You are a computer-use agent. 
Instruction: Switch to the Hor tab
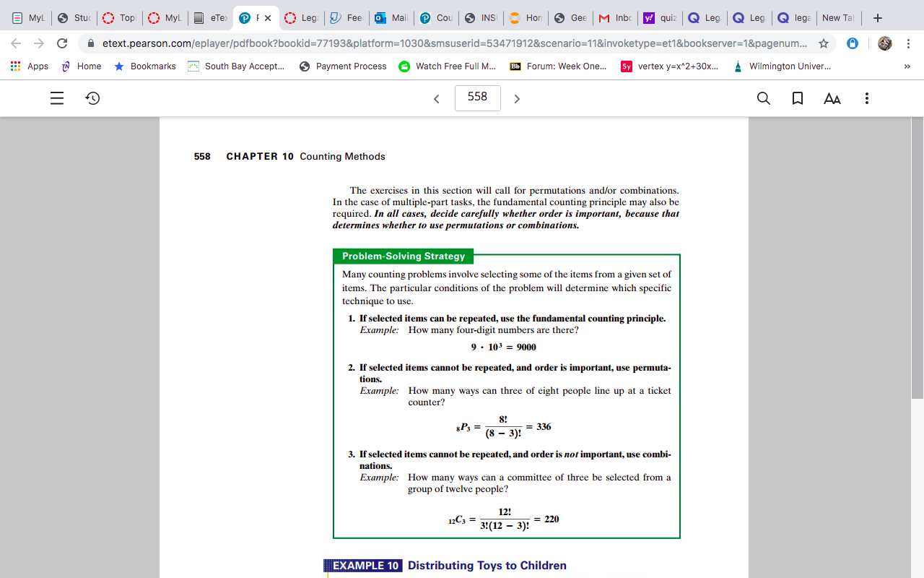526,18
